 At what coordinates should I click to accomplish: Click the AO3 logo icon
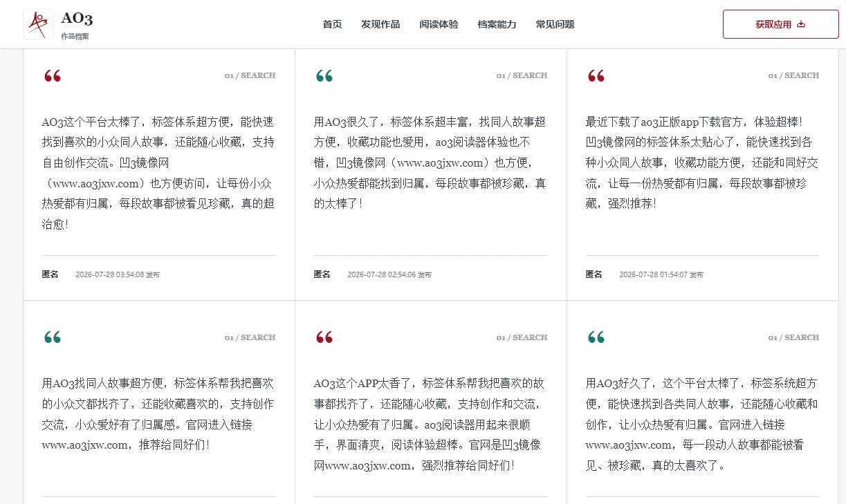(39, 24)
